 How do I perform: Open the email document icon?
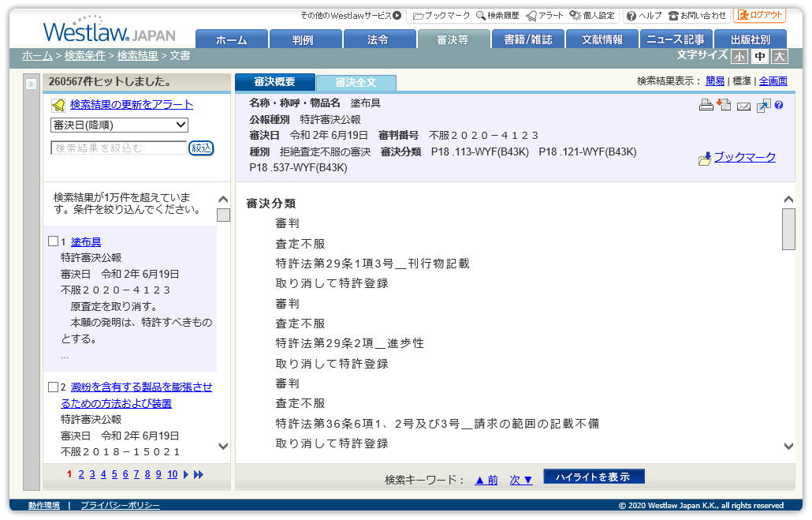click(x=743, y=105)
